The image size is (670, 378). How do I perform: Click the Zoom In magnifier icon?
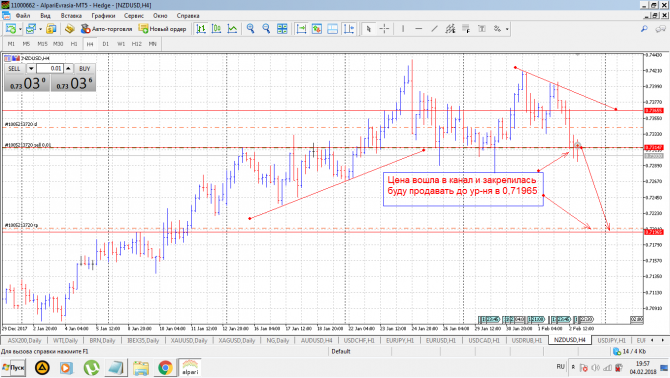pos(251,29)
